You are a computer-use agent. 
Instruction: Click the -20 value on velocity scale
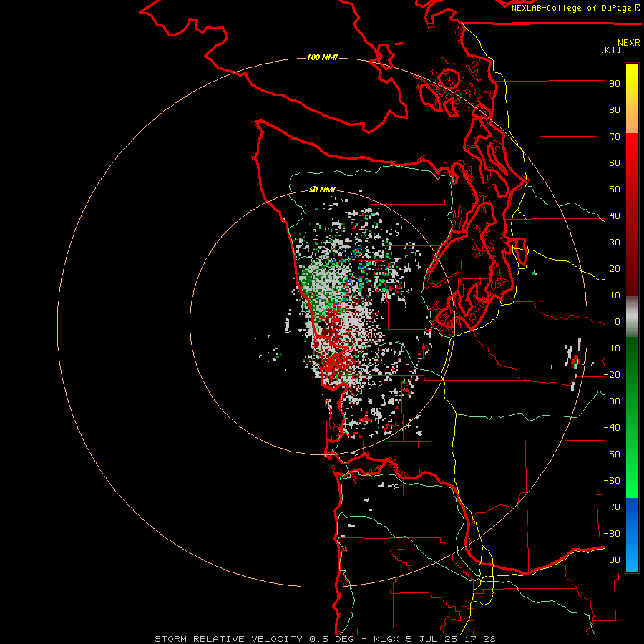coord(612,375)
